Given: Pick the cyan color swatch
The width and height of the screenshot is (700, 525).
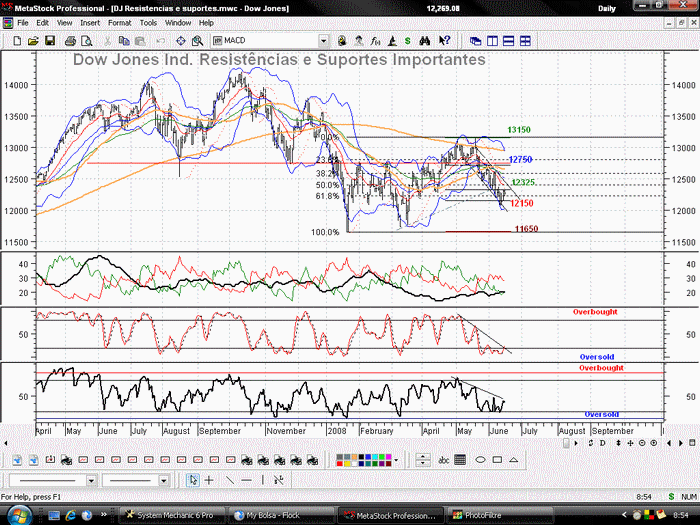Looking at the screenshot, I should point(375,457).
